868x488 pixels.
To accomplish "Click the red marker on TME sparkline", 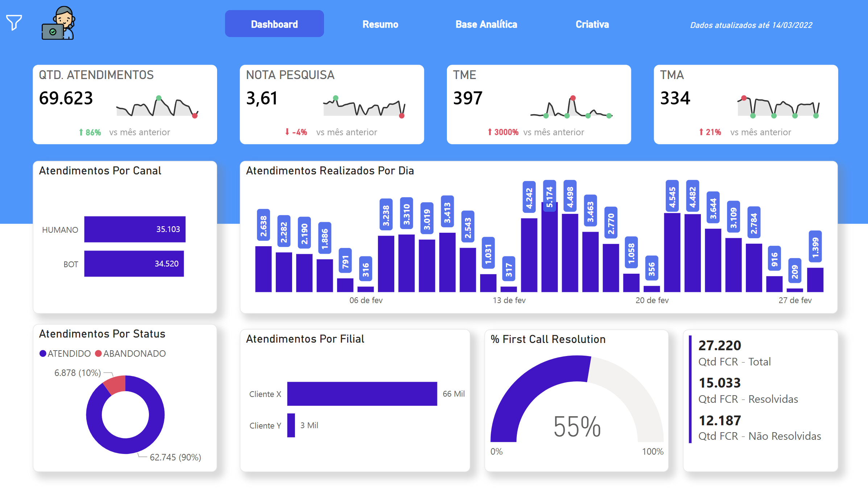I will click(573, 98).
